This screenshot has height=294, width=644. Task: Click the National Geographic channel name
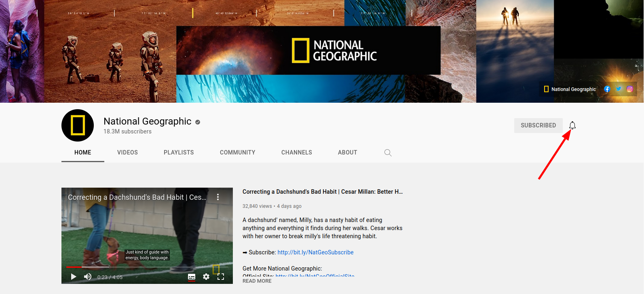point(148,121)
